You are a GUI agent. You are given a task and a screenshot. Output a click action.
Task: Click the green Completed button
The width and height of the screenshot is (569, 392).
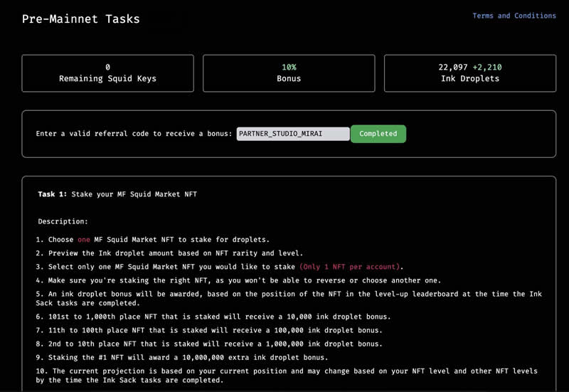[x=378, y=134]
